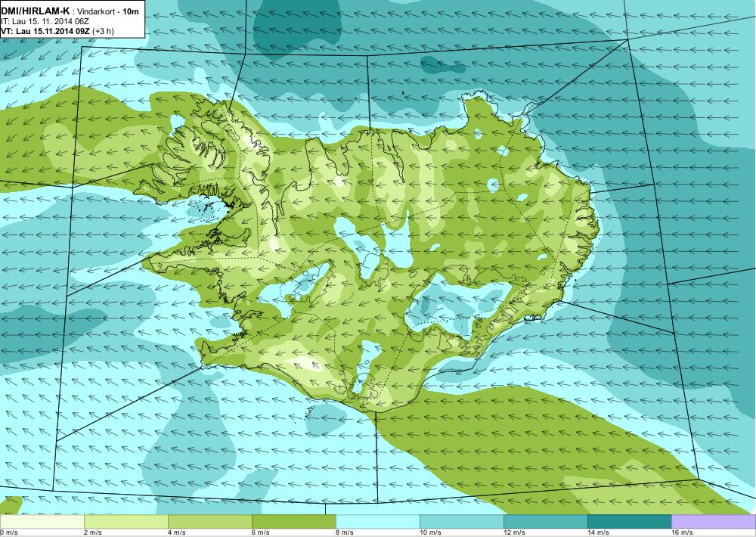Click the pale yellow 0–2 m/s legend swatch

(x=42, y=522)
